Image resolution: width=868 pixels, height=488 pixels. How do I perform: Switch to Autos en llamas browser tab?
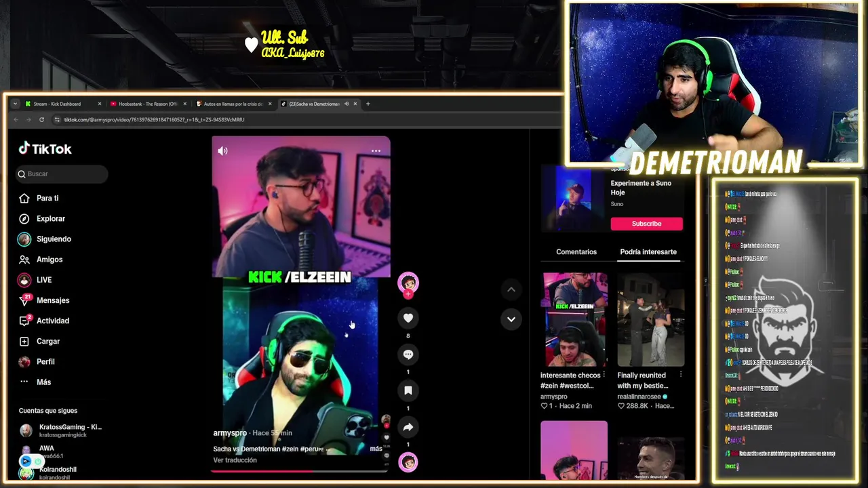(233, 104)
